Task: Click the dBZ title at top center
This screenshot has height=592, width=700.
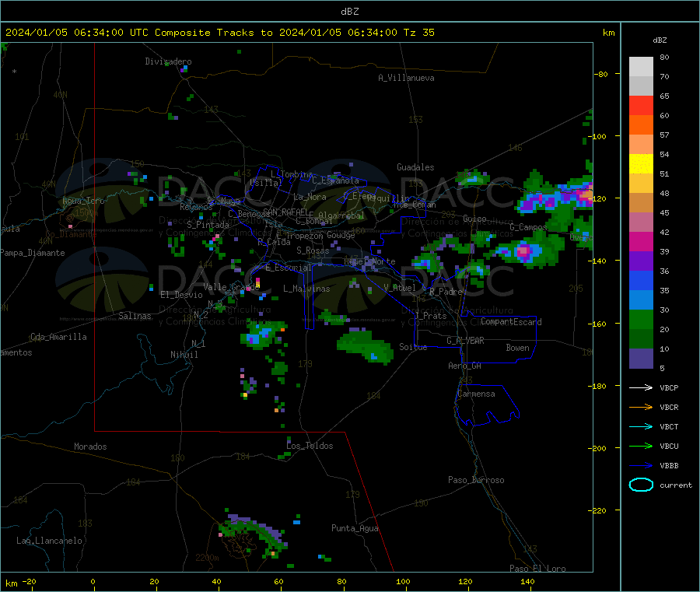Action: [x=349, y=12]
